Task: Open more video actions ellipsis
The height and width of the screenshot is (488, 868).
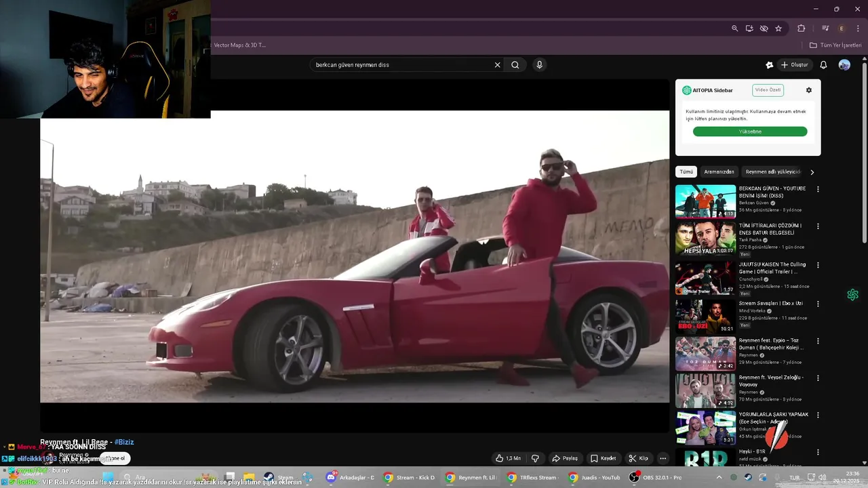Action: (663, 458)
